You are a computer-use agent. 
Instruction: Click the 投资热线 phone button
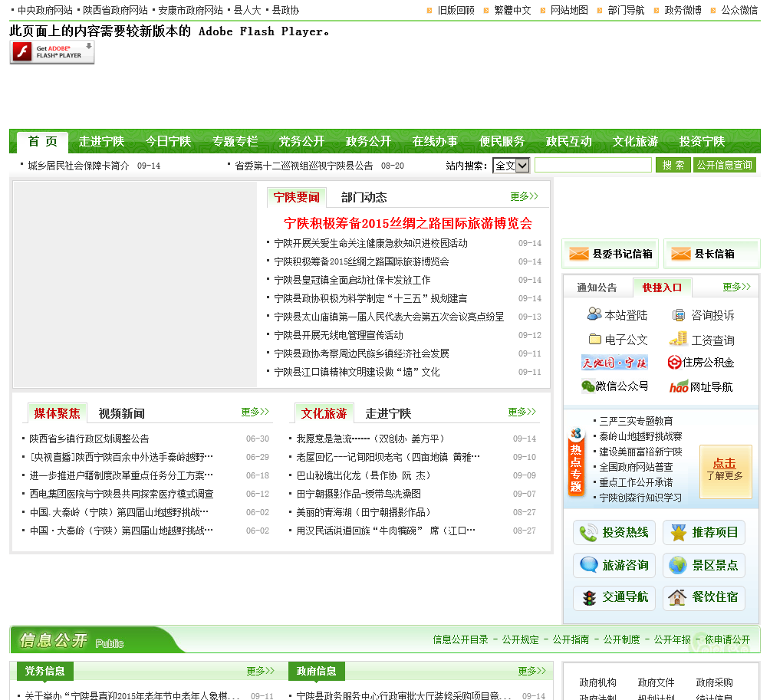(x=614, y=533)
